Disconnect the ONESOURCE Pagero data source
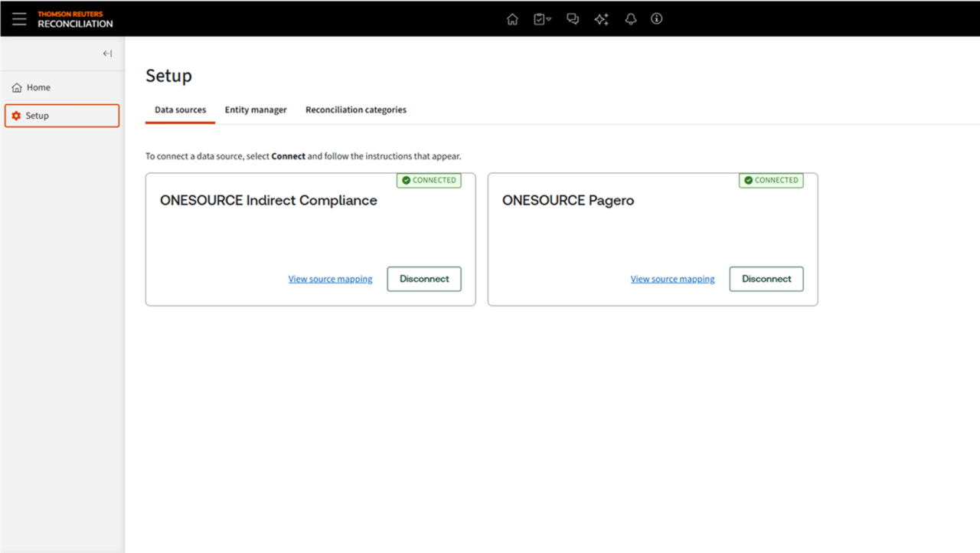The width and height of the screenshot is (980, 553). [766, 279]
